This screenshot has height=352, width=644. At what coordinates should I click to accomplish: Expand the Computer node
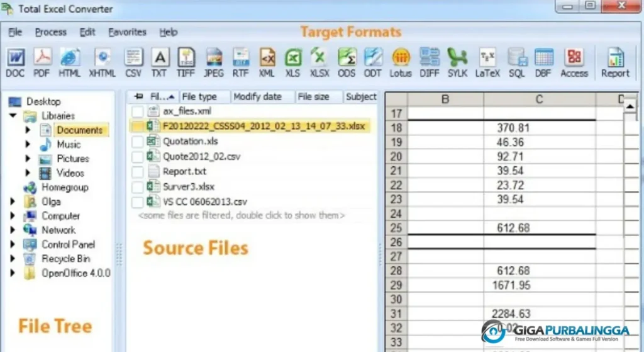pyautogui.click(x=13, y=216)
